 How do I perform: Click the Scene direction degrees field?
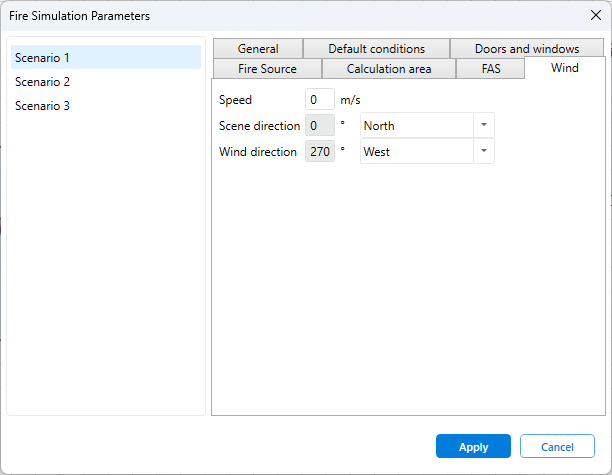click(x=319, y=126)
